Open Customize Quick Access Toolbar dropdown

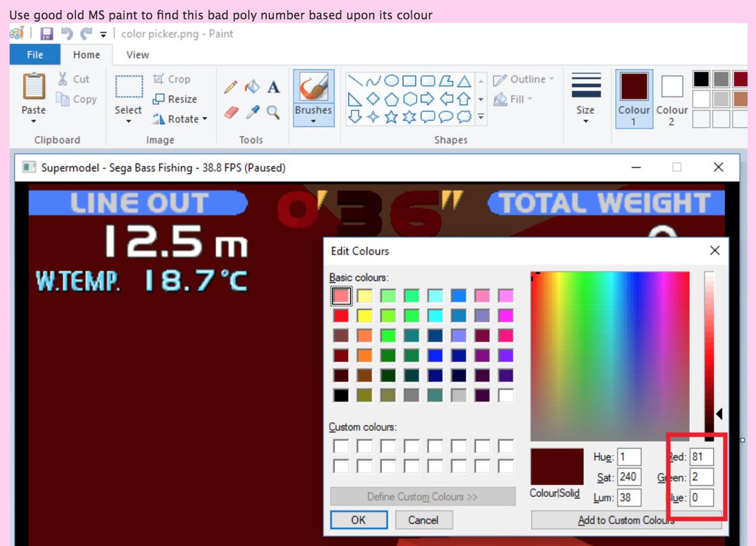103,35
